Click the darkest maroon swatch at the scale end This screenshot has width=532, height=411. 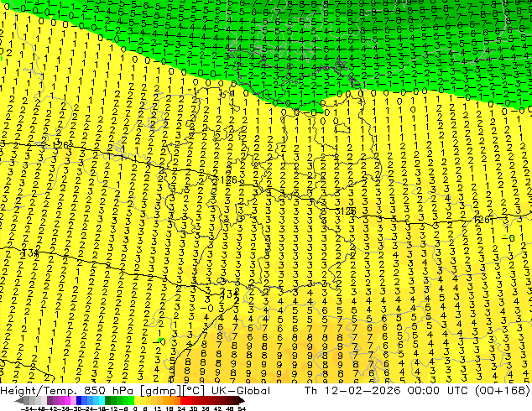[236, 400]
